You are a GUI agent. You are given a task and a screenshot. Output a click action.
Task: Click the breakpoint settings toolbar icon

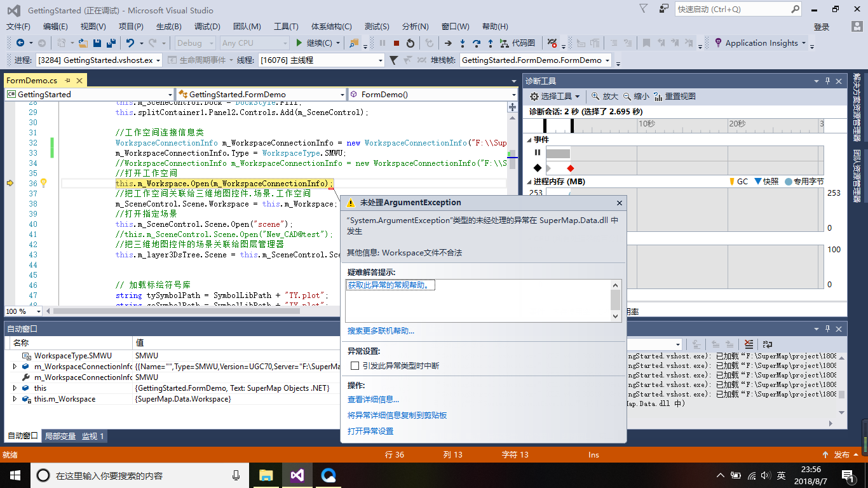pyautogui.click(x=552, y=43)
